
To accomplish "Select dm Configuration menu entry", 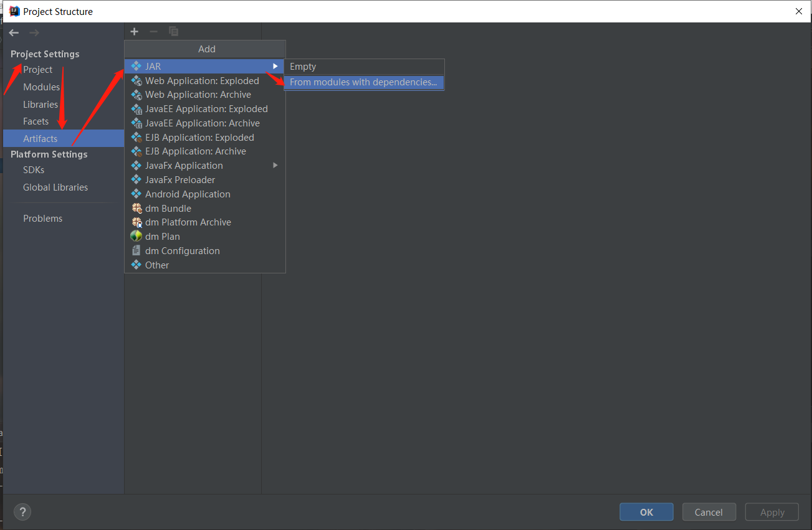I will (205, 250).
